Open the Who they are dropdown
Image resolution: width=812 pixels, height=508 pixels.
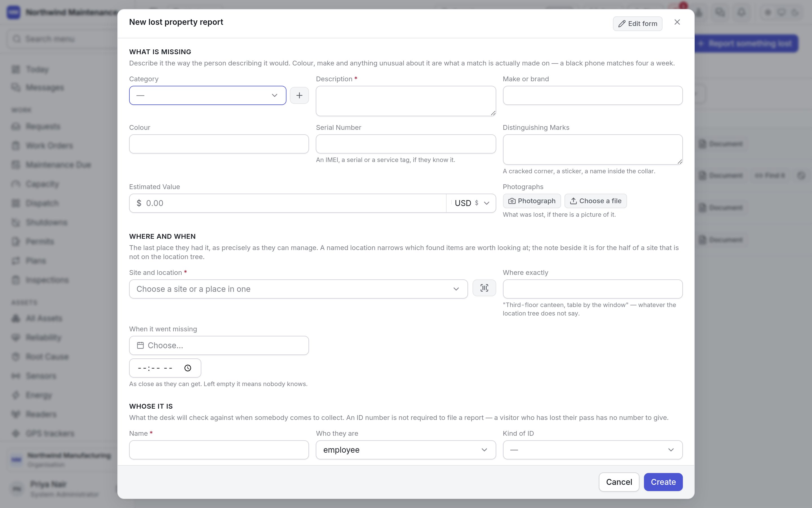[x=406, y=450]
